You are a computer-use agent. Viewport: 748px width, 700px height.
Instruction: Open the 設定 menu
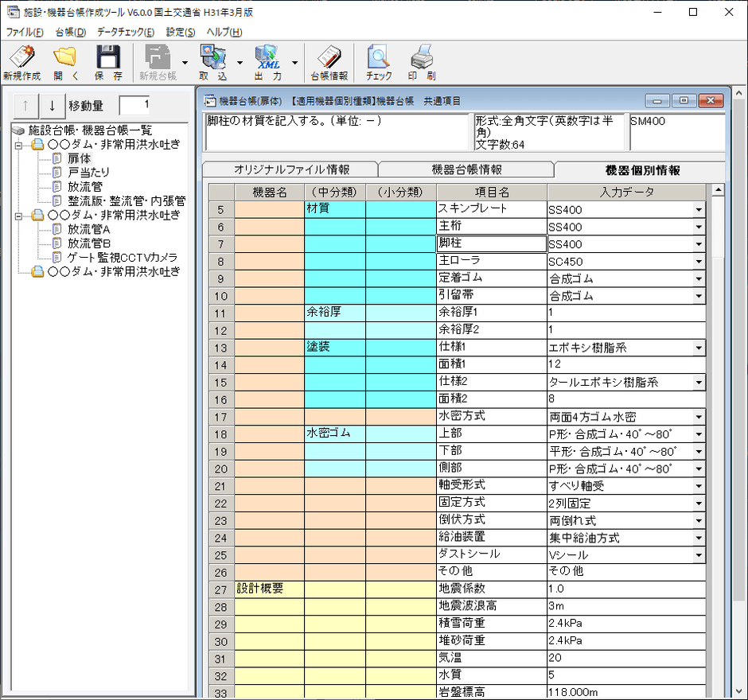pyautogui.click(x=180, y=31)
